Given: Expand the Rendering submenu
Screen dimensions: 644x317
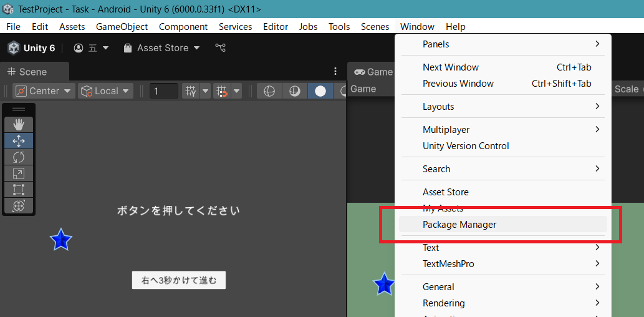Looking at the screenshot, I should (503, 303).
